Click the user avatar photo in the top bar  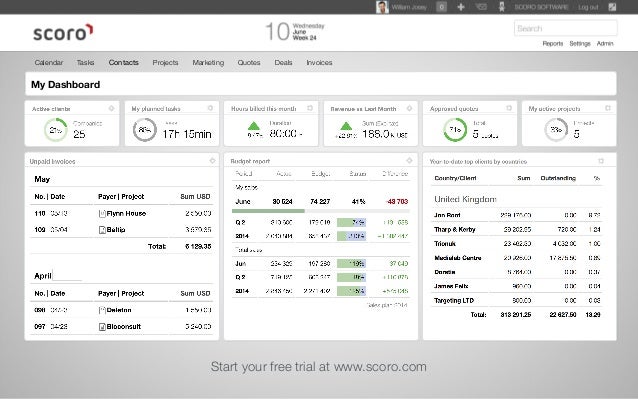point(382,7)
